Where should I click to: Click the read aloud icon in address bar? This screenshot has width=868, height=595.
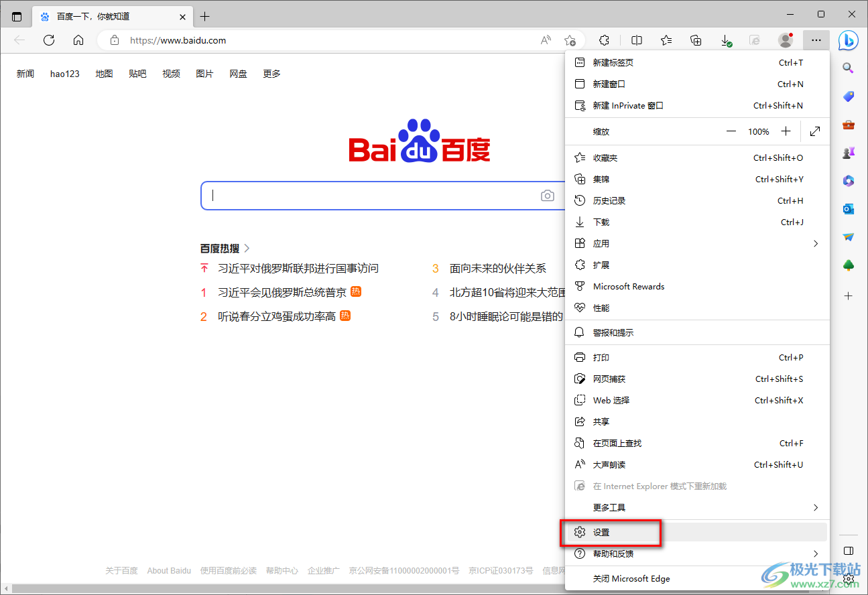tap(546, 40)
